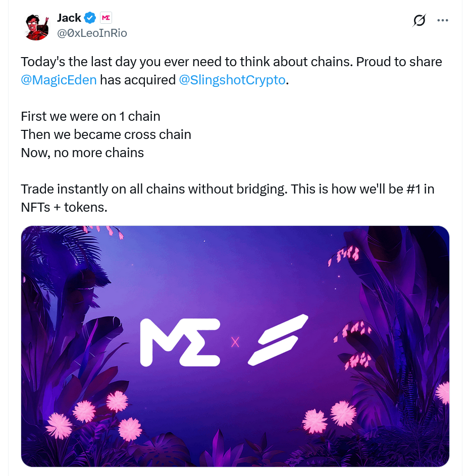Click the pink X between the logos
Viewport: 470px width, 476px height.
[x=235, y=343]
